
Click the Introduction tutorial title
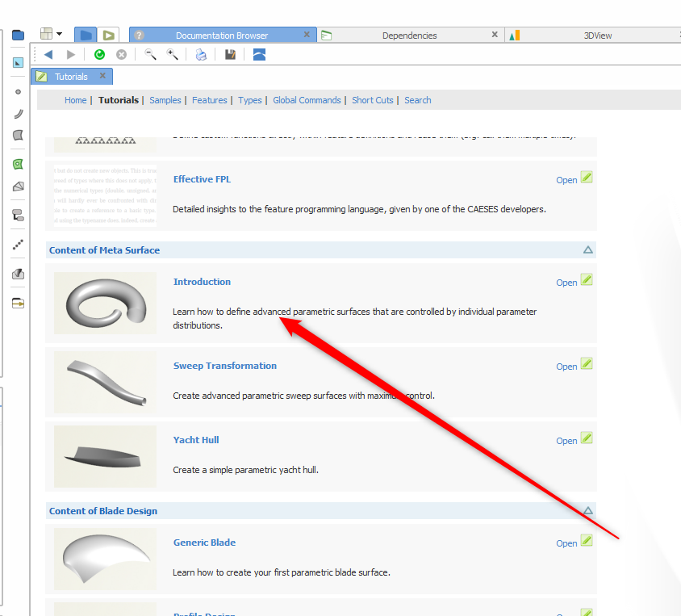(x=202, y=282)
